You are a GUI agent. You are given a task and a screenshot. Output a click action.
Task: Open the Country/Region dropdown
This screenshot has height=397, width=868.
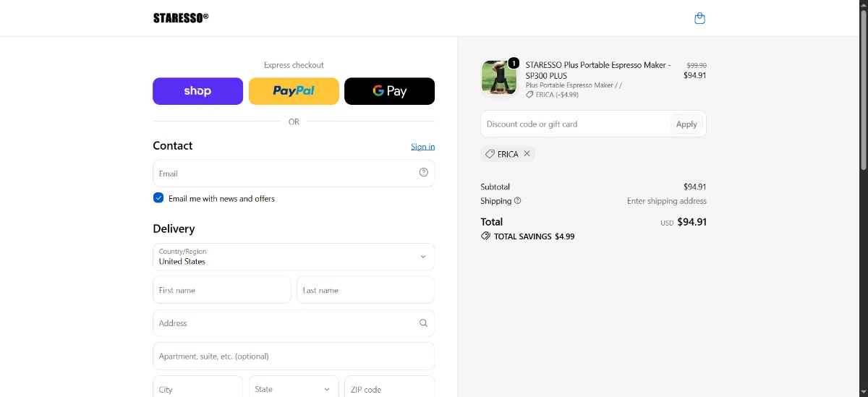294,257
